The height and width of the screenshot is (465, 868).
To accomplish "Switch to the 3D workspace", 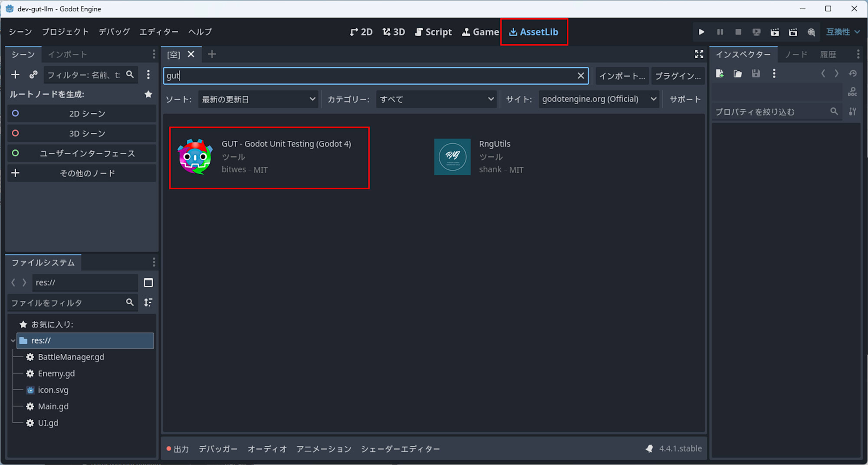I will (x=394, y=32).
